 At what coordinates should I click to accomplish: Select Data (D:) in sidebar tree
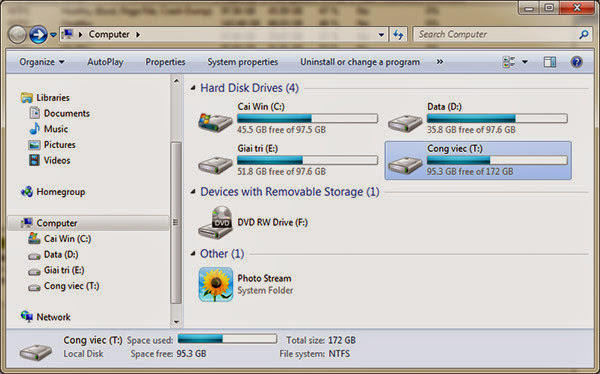tap(53, 255)
